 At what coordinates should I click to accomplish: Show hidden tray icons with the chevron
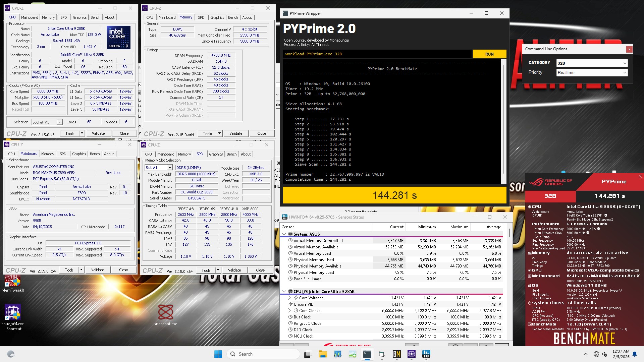pyautogui.click(x=586, y=354)
